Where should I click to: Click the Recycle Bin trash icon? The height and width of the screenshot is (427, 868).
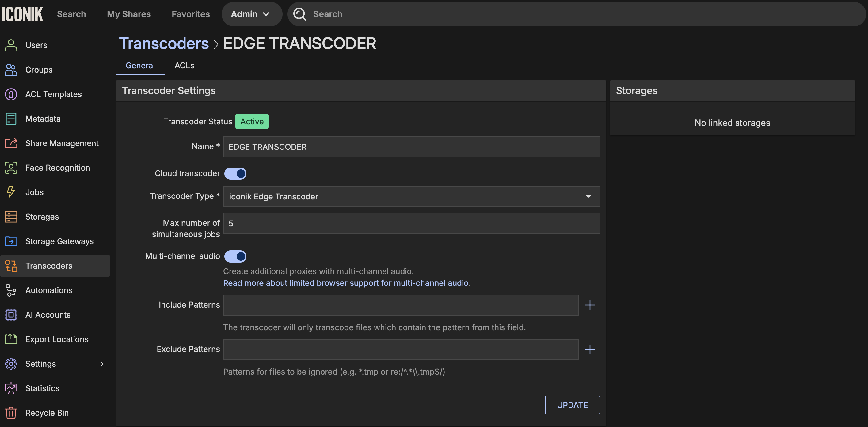(x=11, y=413)
